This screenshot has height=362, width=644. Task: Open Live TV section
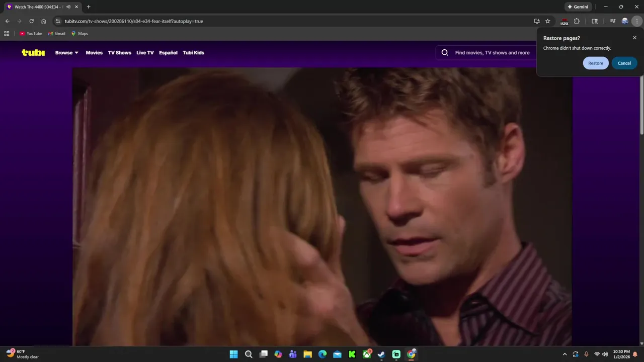pos(145,53)
